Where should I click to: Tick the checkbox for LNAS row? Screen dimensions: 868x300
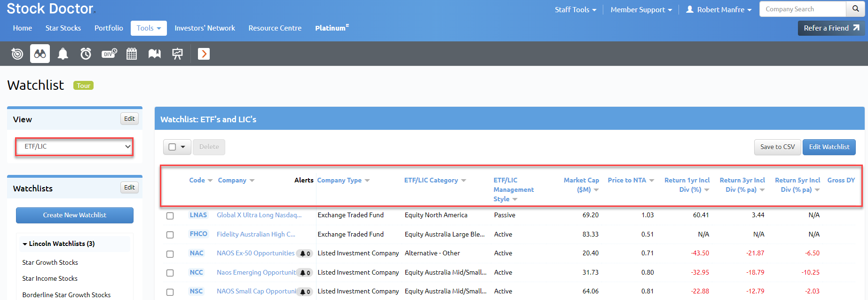coord(170,216)
